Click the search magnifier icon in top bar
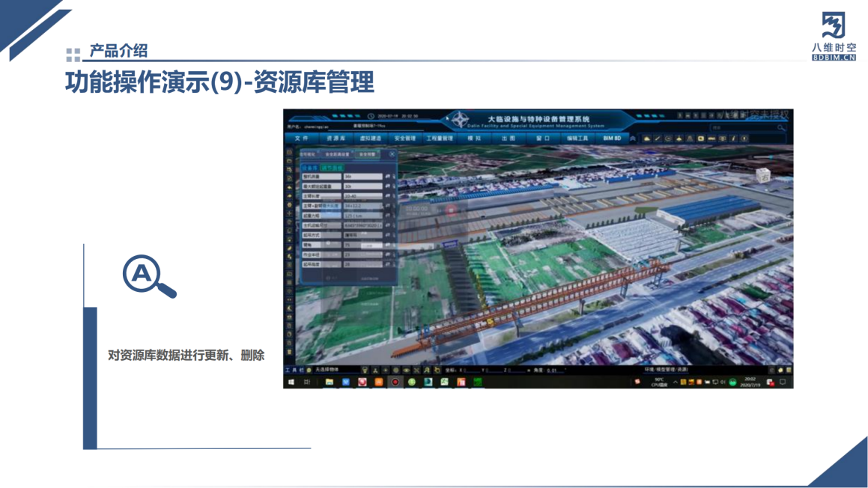Image resolution: width=868 pixels, height=488 pixels. click(781, 128)
